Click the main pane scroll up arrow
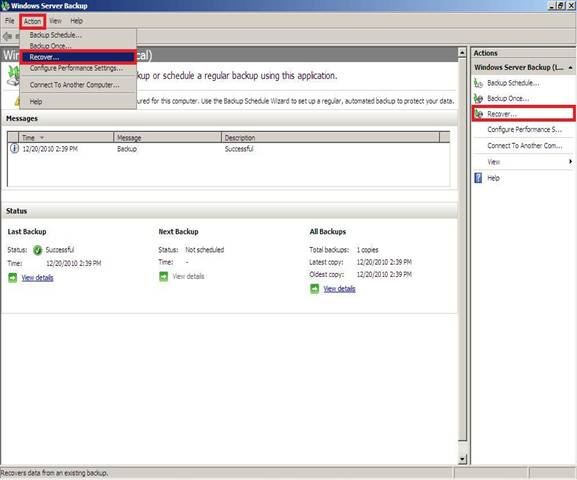Screen dimensions: 577x480 tap(462, 53)
